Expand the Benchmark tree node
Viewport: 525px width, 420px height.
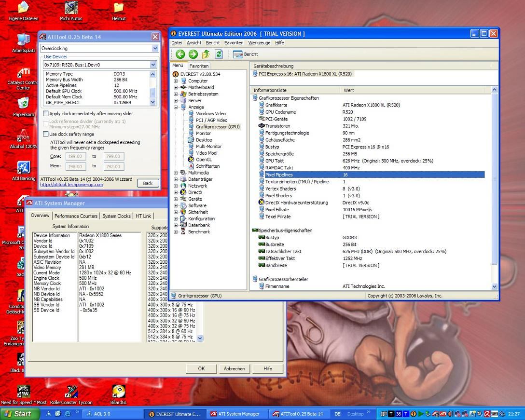point(176,232)
